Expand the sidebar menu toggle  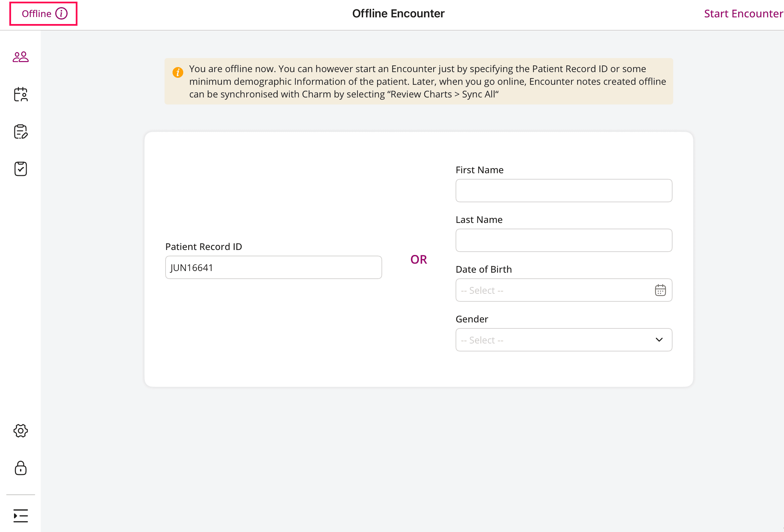[21, 515]
